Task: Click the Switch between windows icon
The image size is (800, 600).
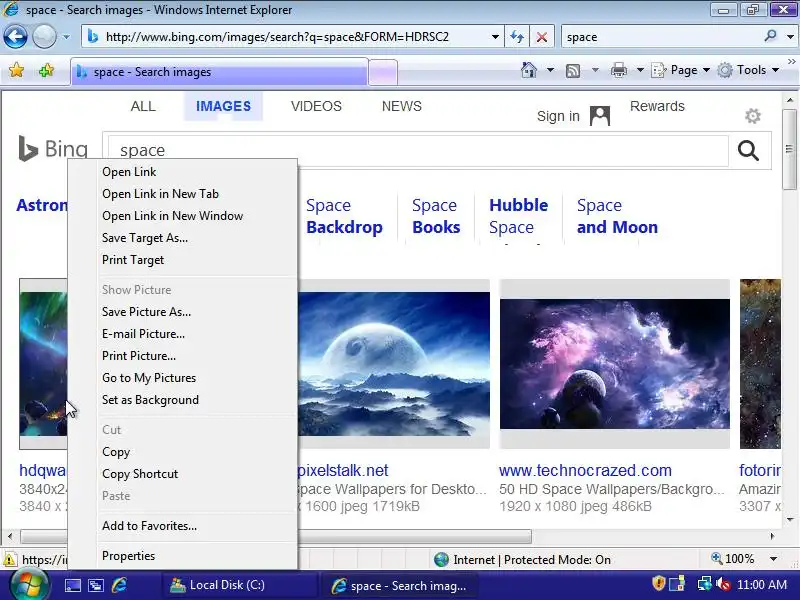Action: pyautogui.click(x=96, y=585)
